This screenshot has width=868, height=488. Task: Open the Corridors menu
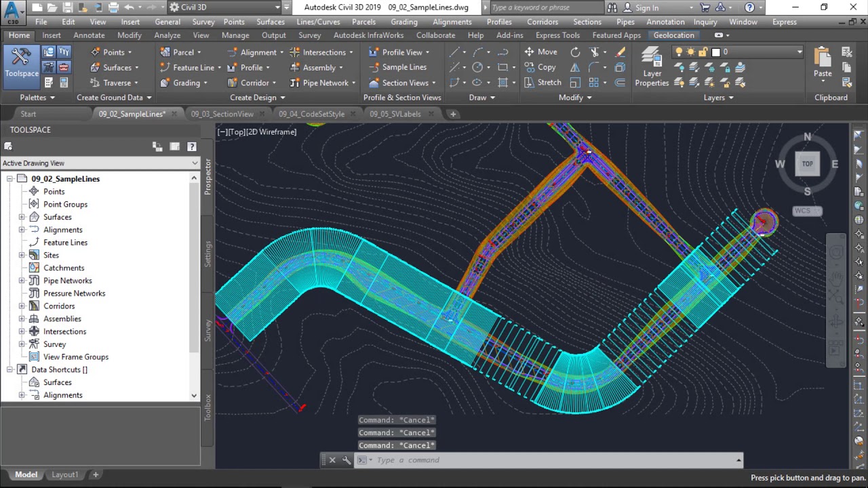click(542, 22)
